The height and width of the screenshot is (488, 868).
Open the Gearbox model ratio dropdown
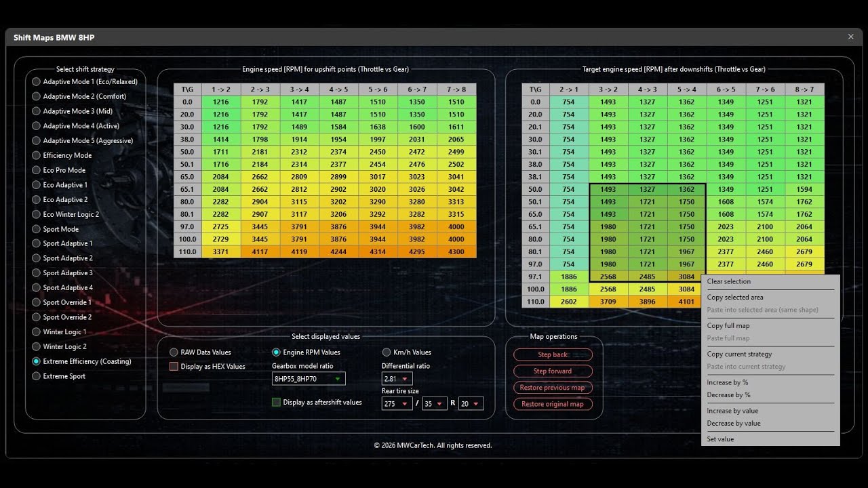[309, 379]
